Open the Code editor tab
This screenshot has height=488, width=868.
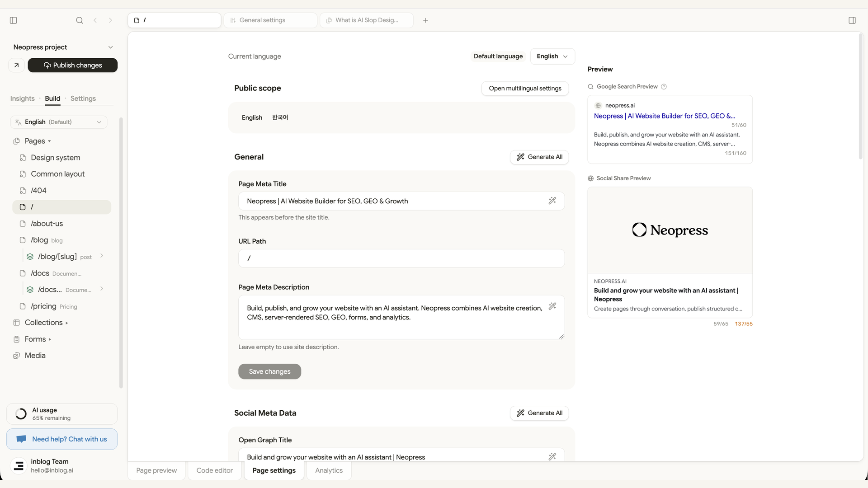215,470
